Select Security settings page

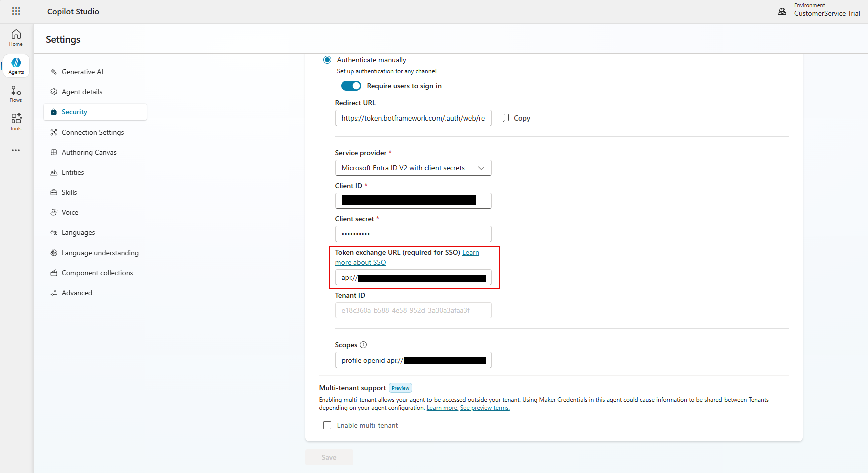tap(95, 112)
